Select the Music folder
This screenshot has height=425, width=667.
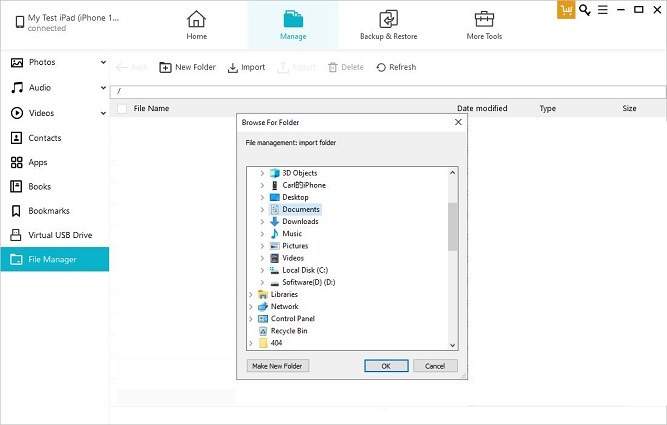tap(292, 234)
